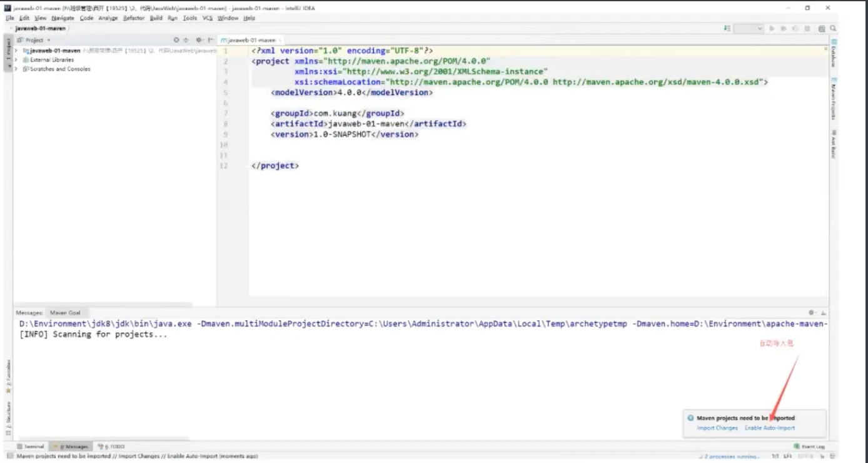This screenshot has width=868, height=463.
Task: Select the javaweb-01-maven tree item
Action: pos(55,51)
